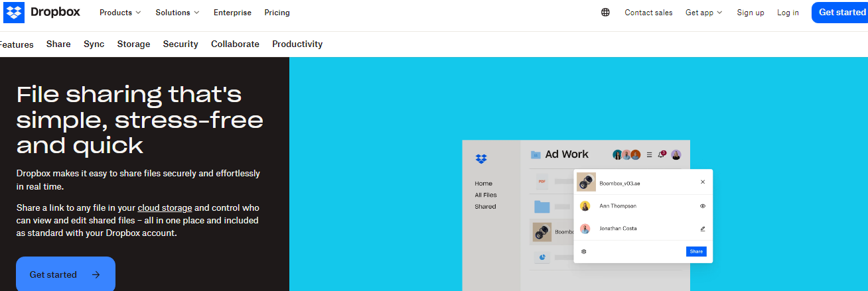Open the notifications bell with badge

[x=662, y=154]
